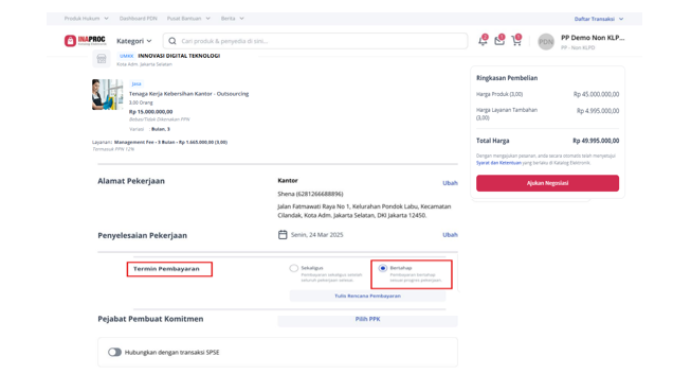The image size is (685, 390).
Task: Expand the Daftar Transaksi dropdown
Action: [599, 19]
